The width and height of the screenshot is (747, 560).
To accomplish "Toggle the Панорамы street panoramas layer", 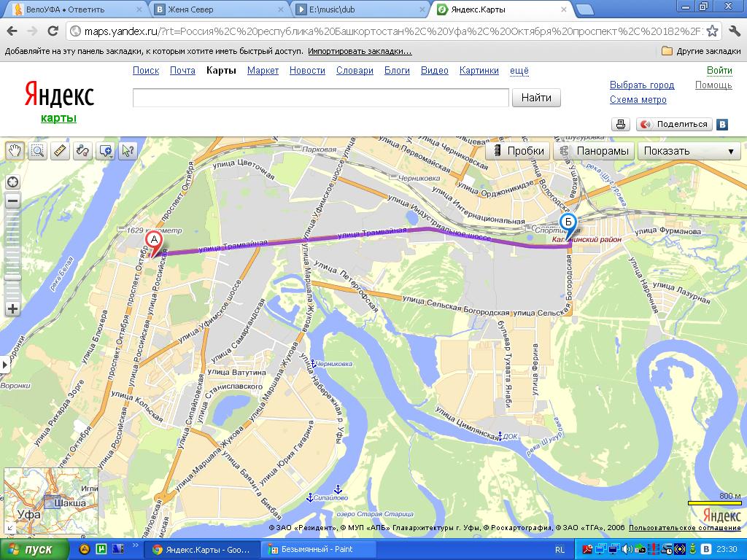I will [594, 151].
